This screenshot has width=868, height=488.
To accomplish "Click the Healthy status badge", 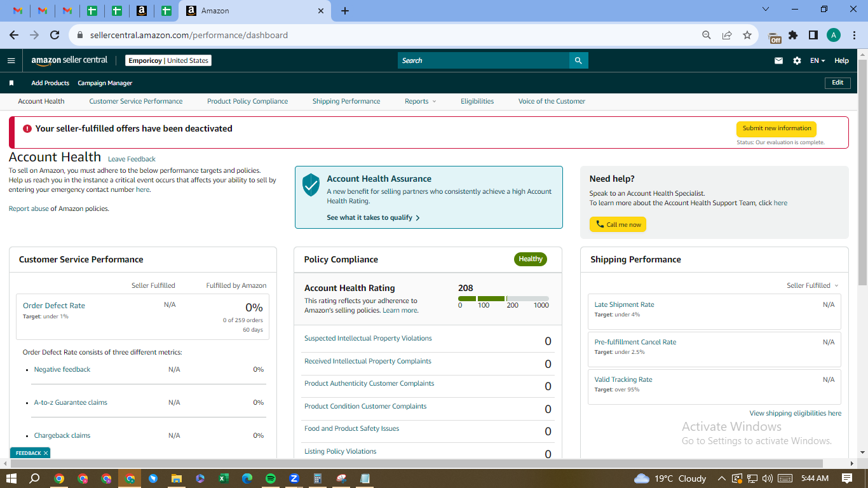I will click(531, 259).
